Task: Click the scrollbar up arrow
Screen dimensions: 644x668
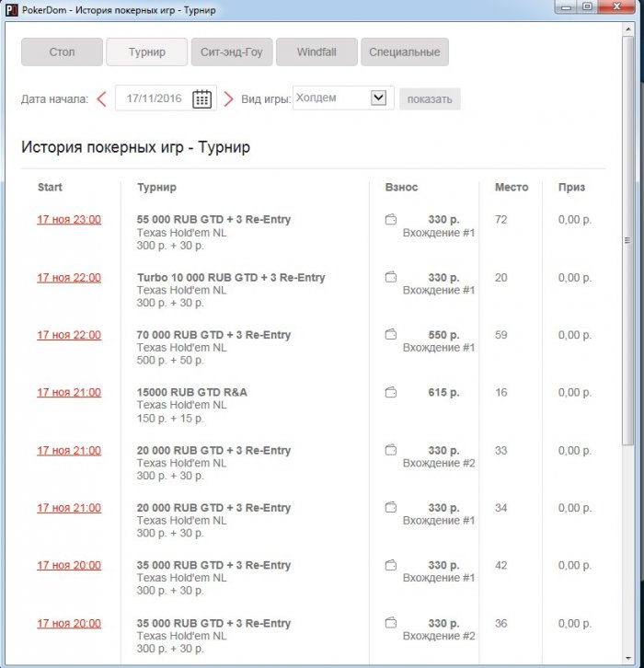Action: (627, 29)
